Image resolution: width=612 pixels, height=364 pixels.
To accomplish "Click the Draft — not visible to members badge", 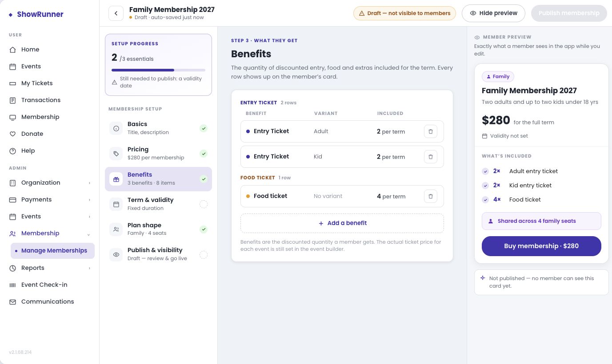I will [x=404, y=13].
